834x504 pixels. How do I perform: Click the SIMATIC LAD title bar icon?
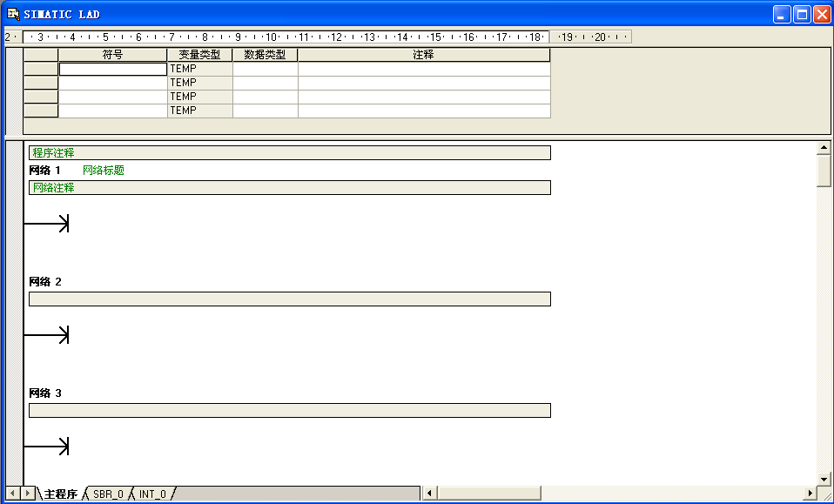pos(13,14)
